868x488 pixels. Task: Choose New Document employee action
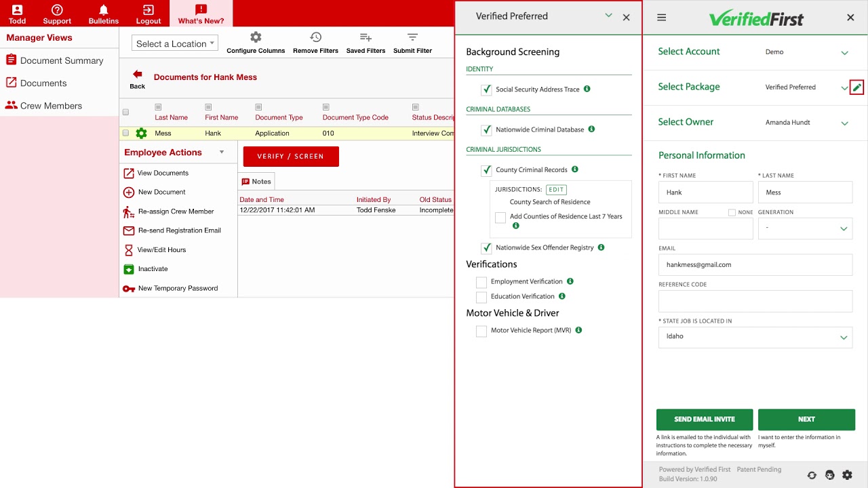coord(154,192)
